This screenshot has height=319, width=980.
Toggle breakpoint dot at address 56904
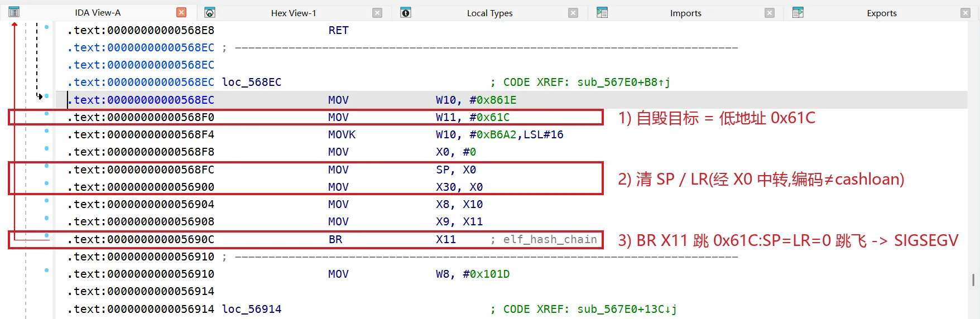pos(46,201)
